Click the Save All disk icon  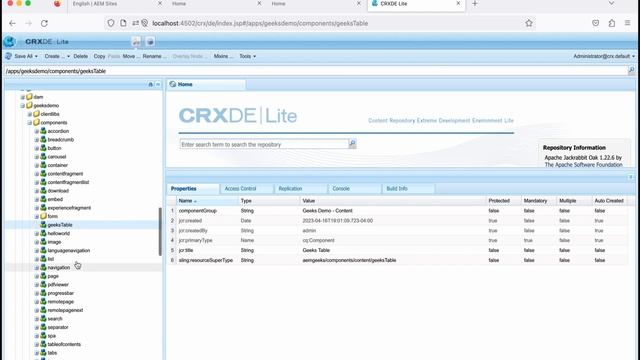pyautogui.click(x=8, y=56)
